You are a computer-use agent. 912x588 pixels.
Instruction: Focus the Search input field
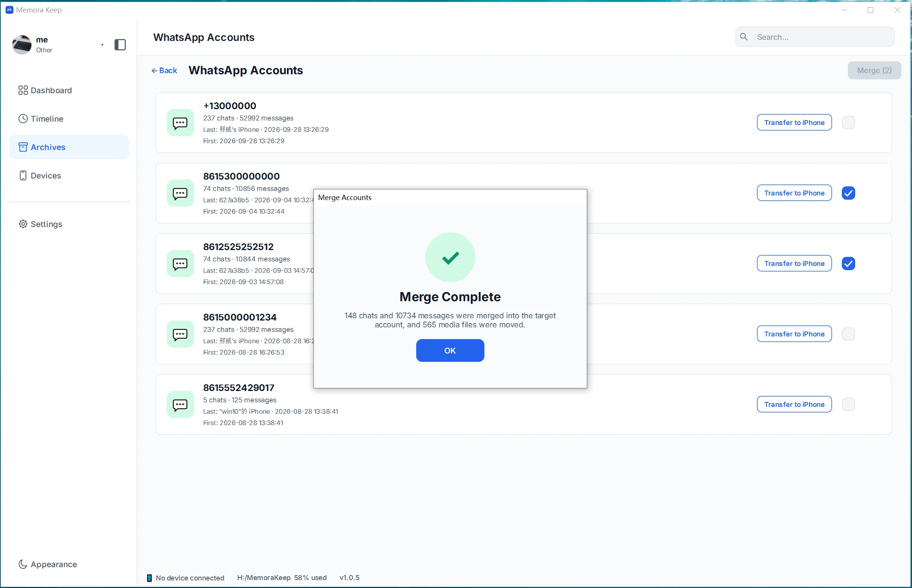pyautogui.click(x=815, y=37)
